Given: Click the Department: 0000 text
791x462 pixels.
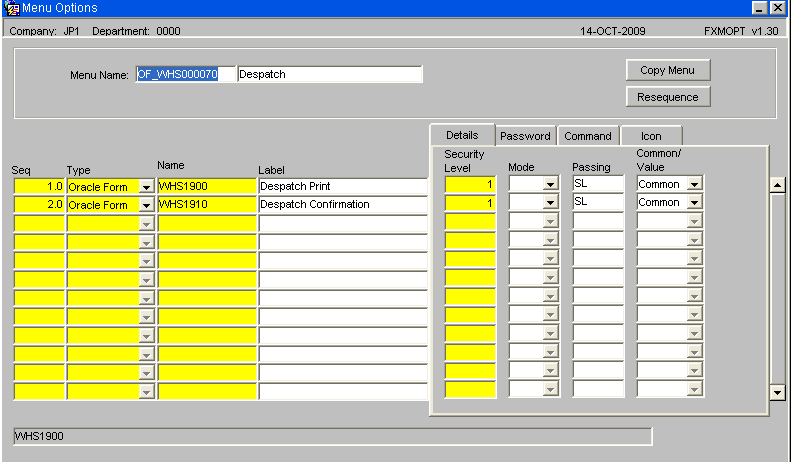Looking at the screenshot, I should click(x=136, y=31).
